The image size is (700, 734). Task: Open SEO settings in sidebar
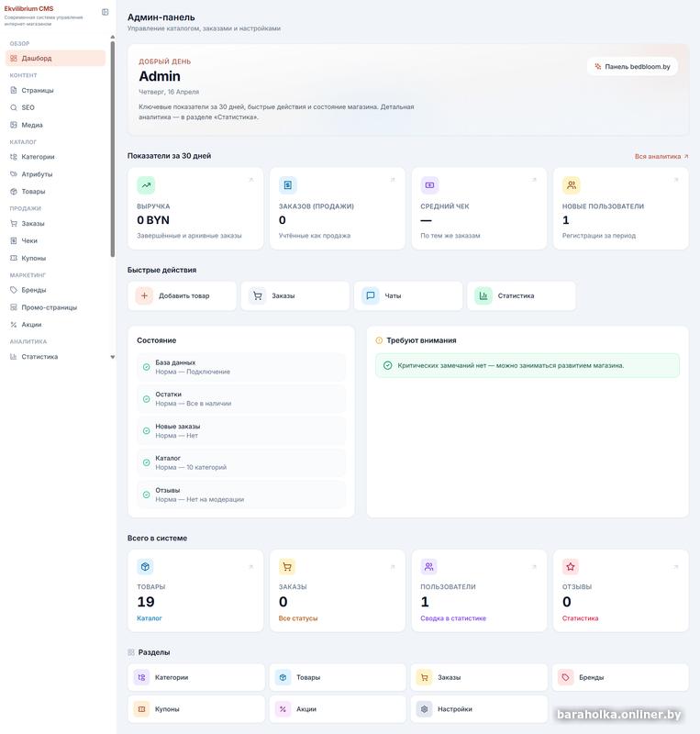tap(55, 107)
